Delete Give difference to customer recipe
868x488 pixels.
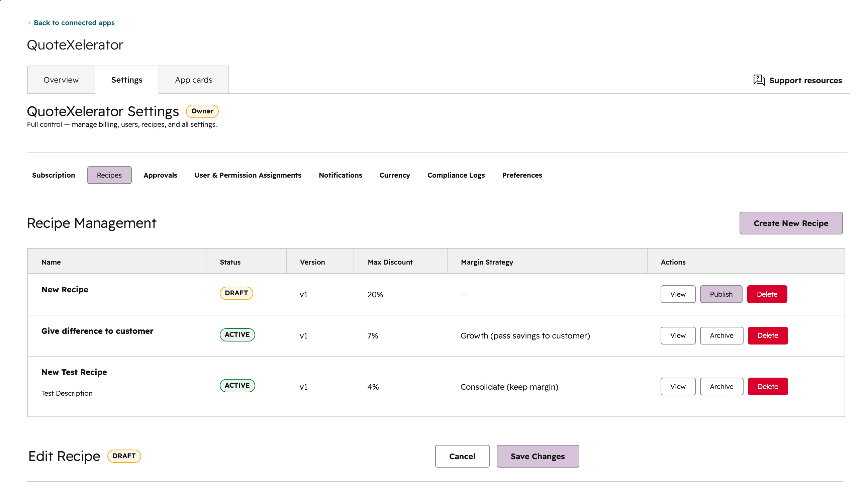(768, 335)
